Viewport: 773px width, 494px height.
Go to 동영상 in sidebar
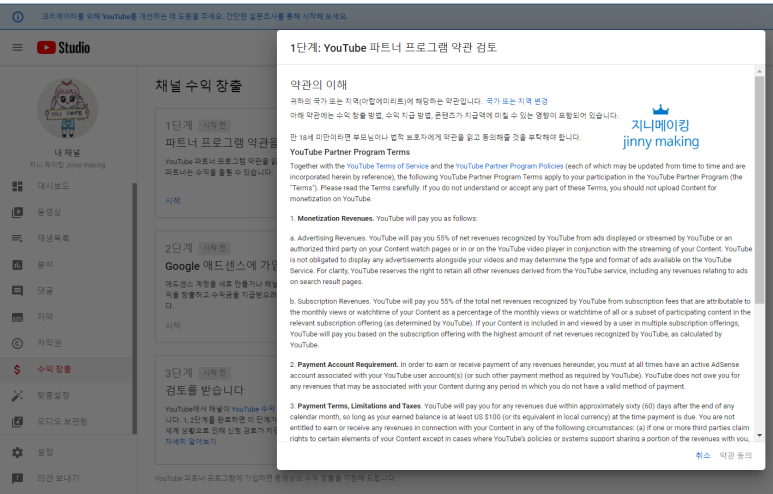click(49, 212)
